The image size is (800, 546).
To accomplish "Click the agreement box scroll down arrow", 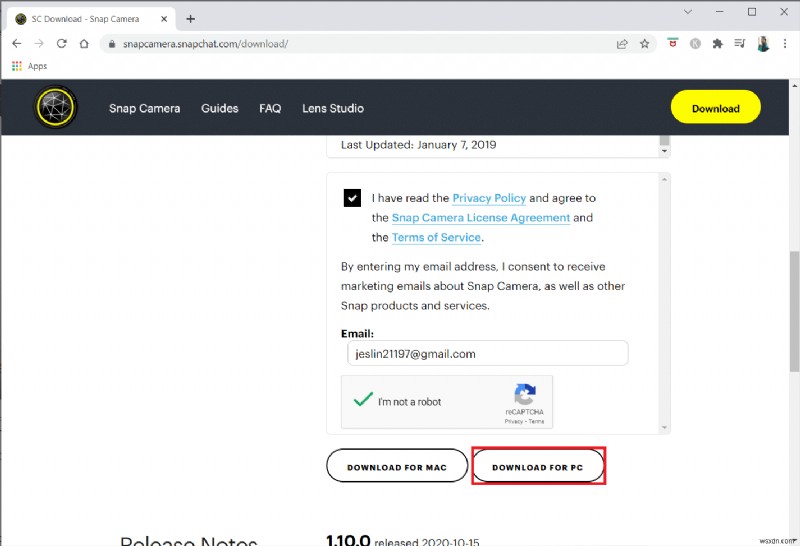I will point(664,428).
